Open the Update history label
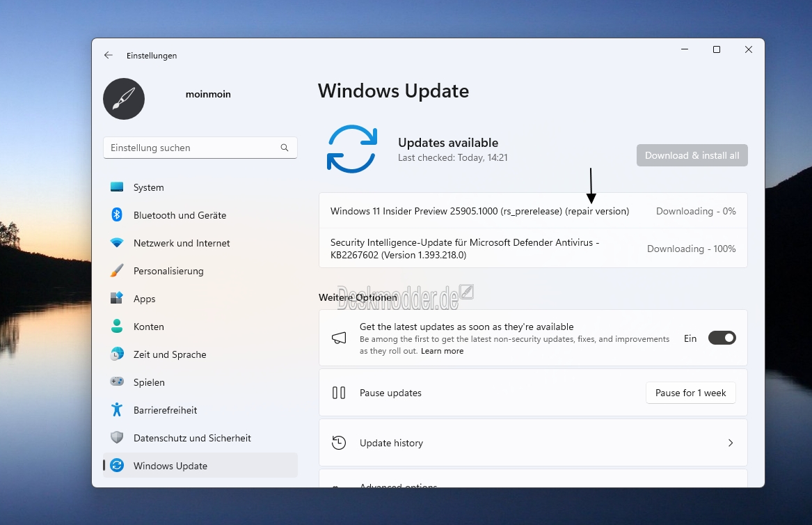 click(392, 443)
